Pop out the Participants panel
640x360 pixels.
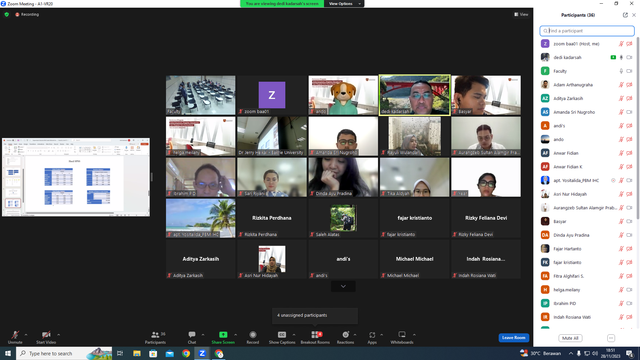(x=625, y=15)
